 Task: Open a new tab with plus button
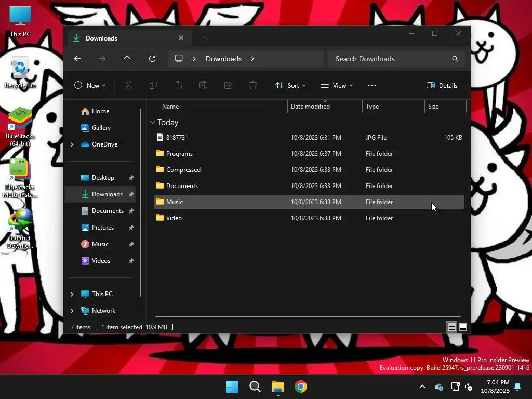(204, 38)
